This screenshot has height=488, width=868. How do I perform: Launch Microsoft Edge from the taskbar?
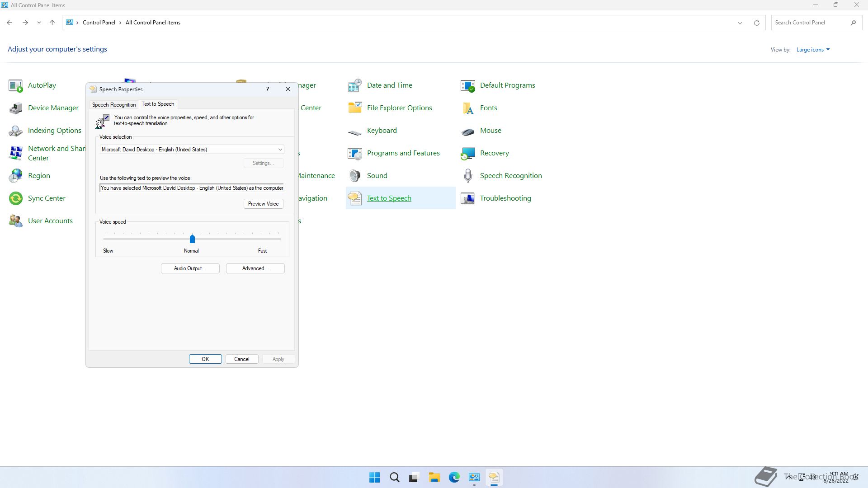tap(454, 478)
